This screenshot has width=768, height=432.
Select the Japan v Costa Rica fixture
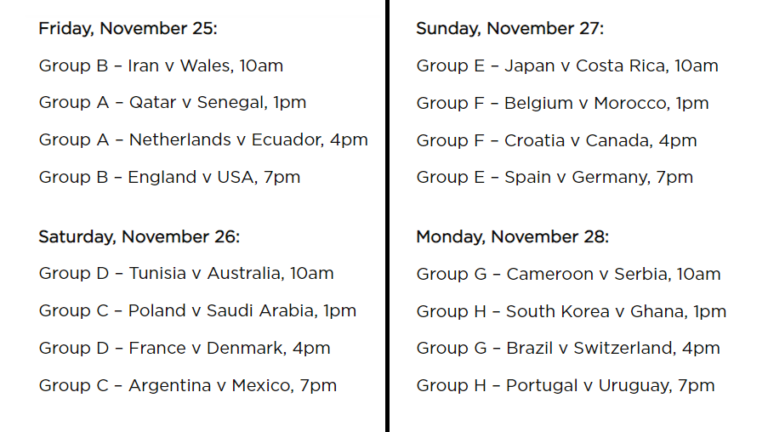567,66
